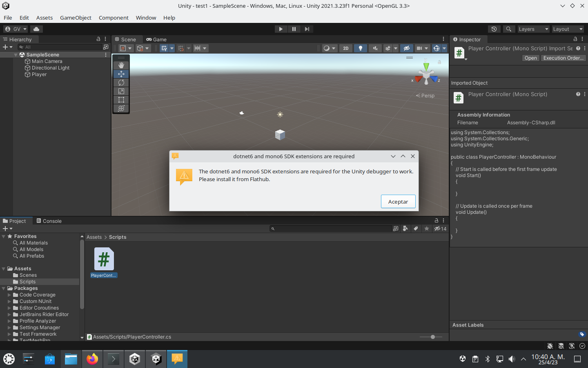Collapse Favorites in Project panel
The image size is (588, 368).
pos(4,236)
